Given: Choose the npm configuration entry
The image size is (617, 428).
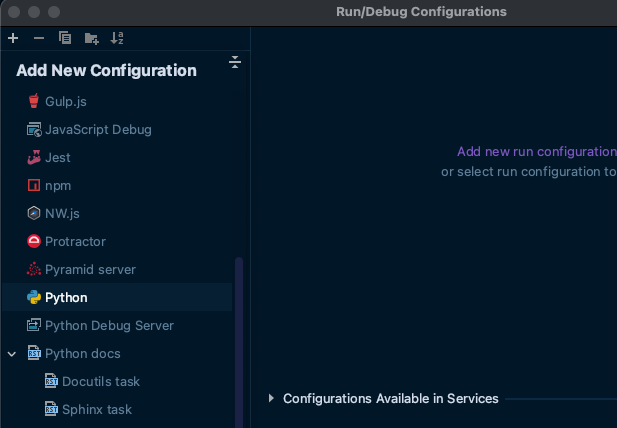Looking at the screenshot, I should (58, 186).
